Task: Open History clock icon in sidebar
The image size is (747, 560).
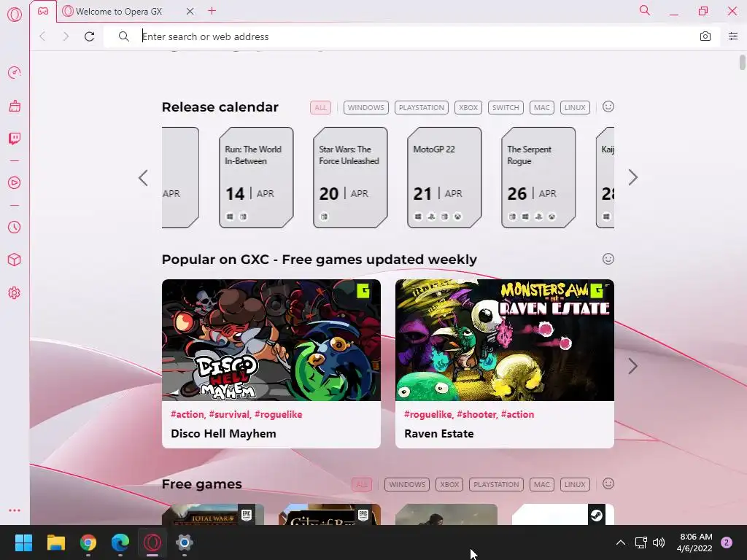Action: [x=15, y=227]
